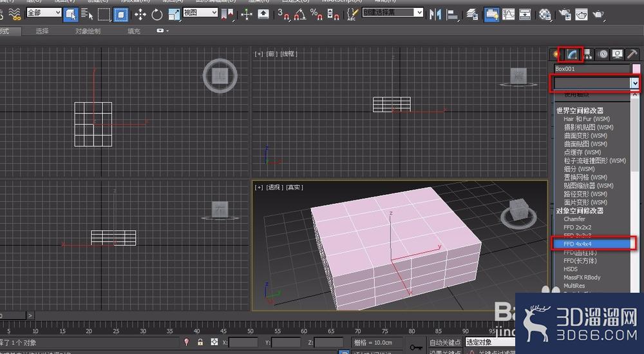
Task: Choose 曲面变形 (WSM) modifier
Action: (585, 135)
